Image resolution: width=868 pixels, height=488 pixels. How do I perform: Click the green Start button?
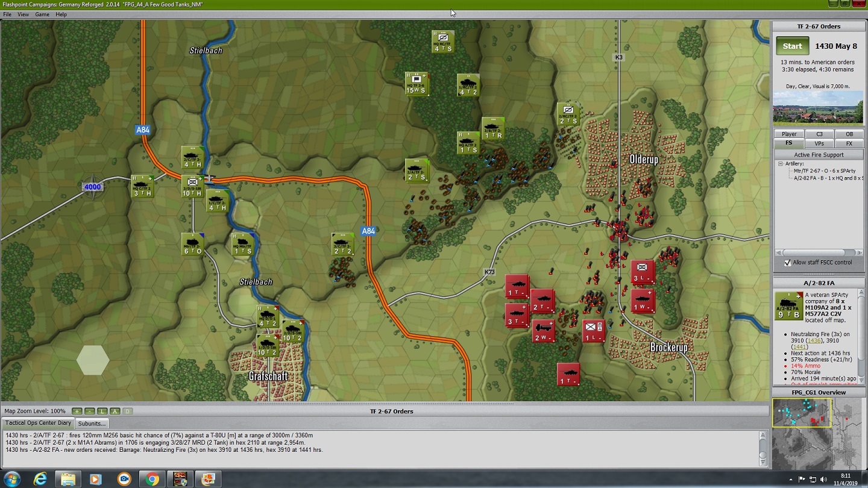click(792, 46)
